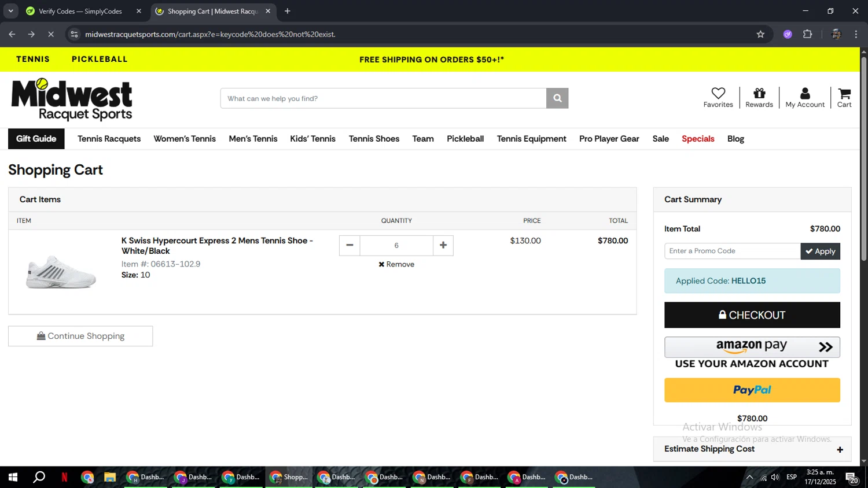This screenshot has height=488, width=868.
Task: Remove the K Swiss shoe item
Action: (x=396, y=264)
